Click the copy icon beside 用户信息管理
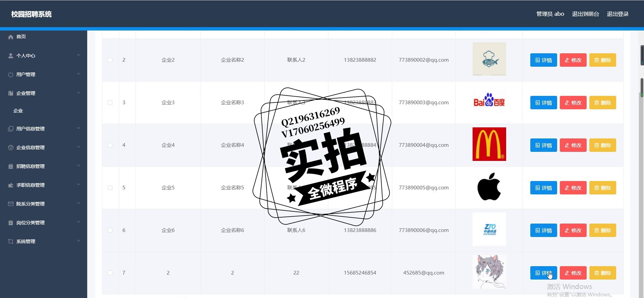The width and height of the screenshot is (644, 298). 11,129
